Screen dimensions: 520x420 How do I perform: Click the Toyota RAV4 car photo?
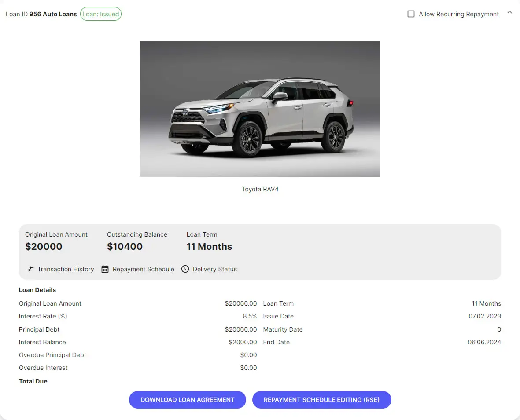pos(260,109)
